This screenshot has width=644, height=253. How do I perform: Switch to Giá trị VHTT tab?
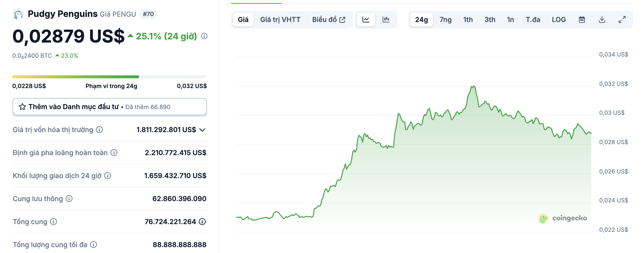pos(280,20)
